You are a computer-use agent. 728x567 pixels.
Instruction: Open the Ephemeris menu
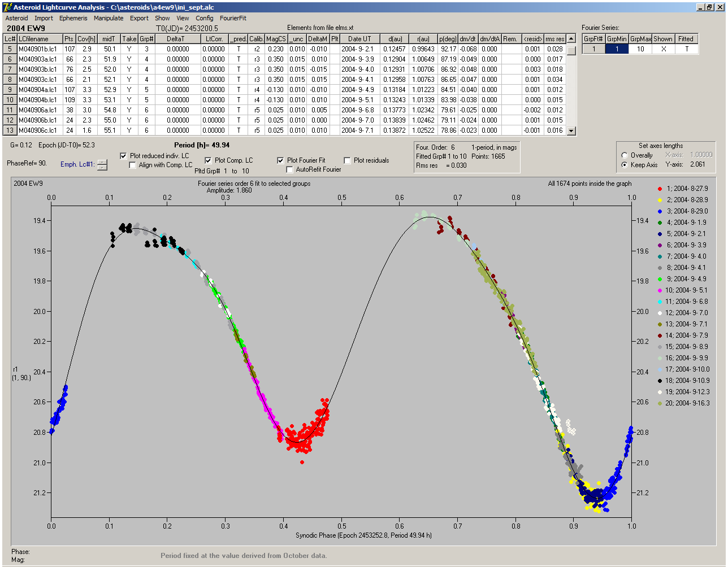(x=73, y=18)
